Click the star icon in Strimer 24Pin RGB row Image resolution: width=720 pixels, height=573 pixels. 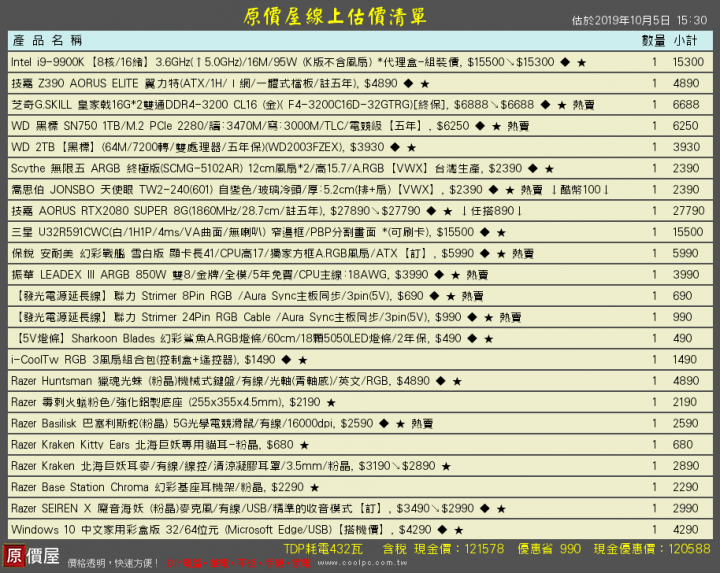489,318
